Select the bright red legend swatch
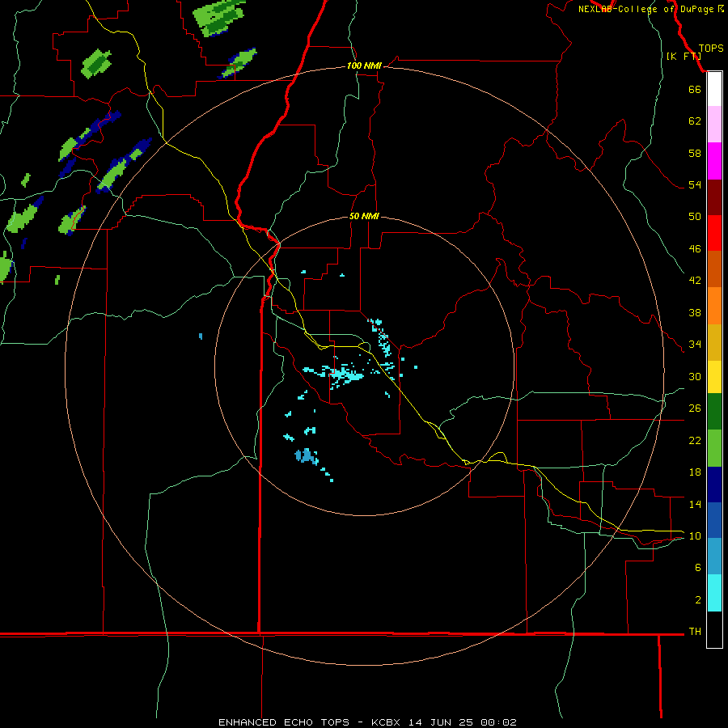The height and width of the screenshot is (728, 728). 714,233
